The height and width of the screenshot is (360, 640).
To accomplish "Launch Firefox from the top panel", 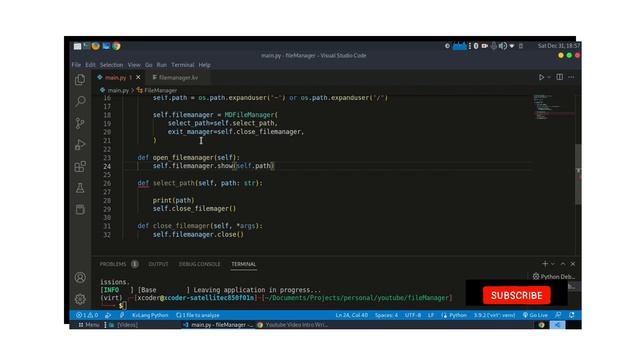I will pos(96,46).
